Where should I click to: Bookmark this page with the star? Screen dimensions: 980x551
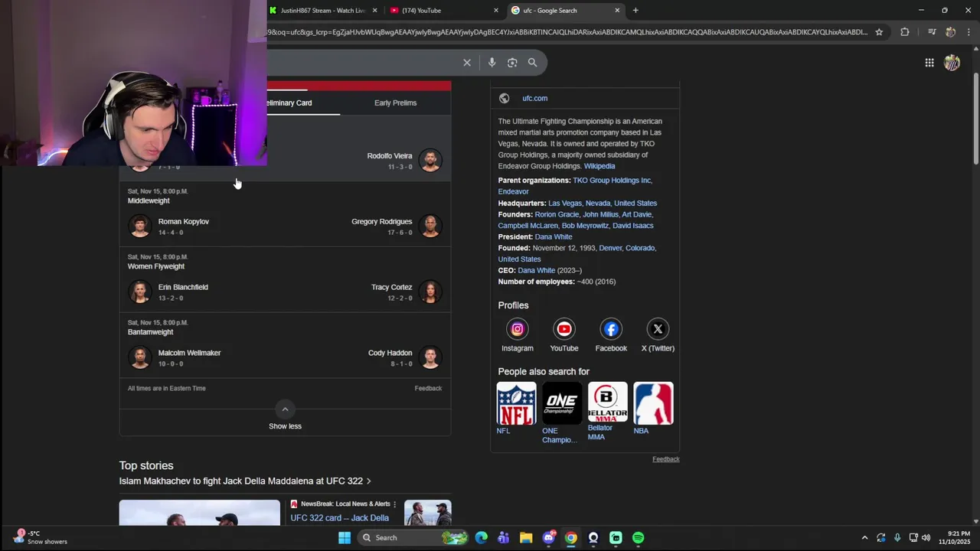[879, 32]
